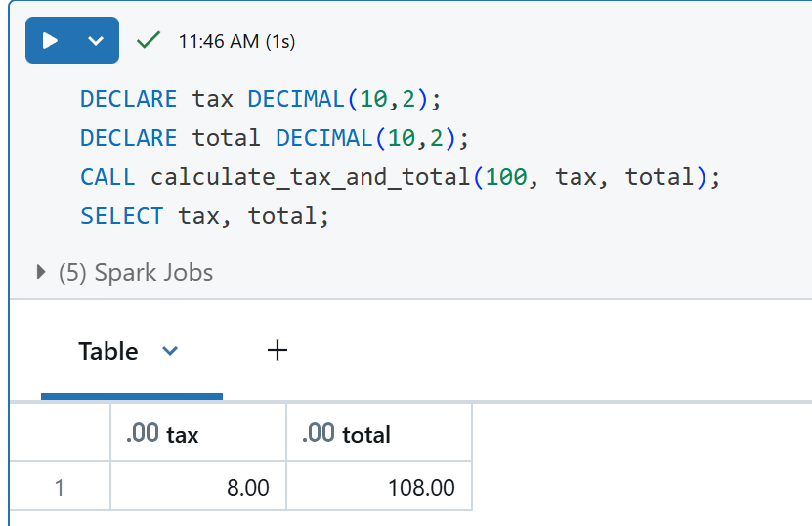Click the DECLARE total DECIMAL code line

[275, 139]
